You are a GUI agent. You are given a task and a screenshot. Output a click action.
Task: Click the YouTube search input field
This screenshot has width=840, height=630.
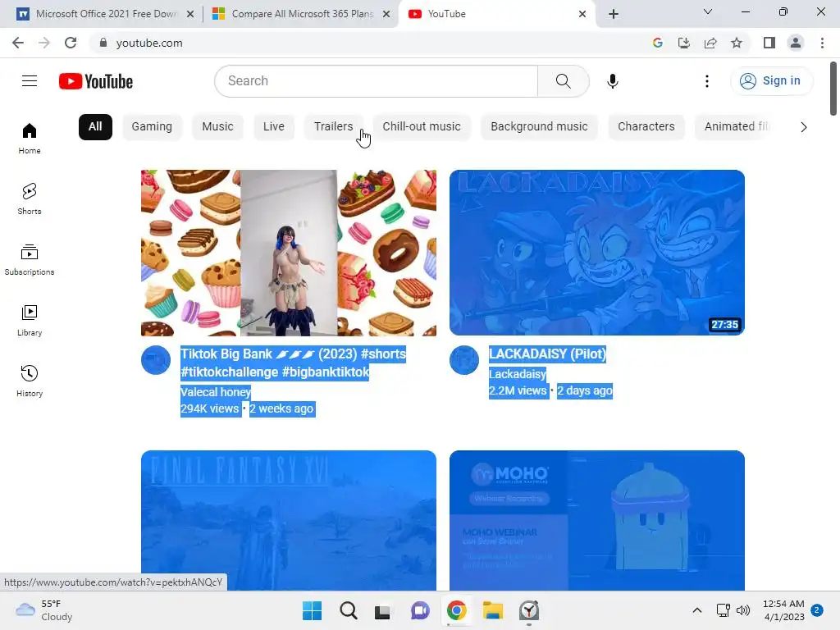pyautogui.click(x=376, y=81)
